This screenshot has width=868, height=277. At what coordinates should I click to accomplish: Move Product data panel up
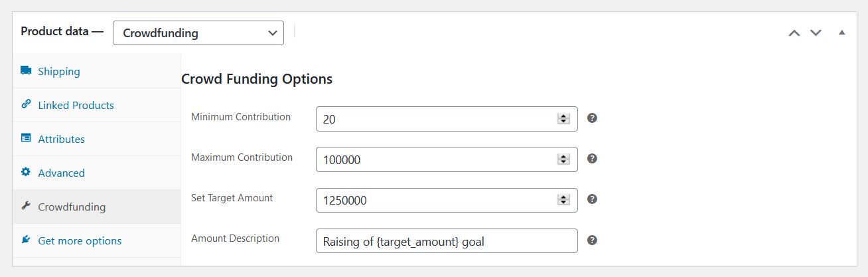click(794, 33)
